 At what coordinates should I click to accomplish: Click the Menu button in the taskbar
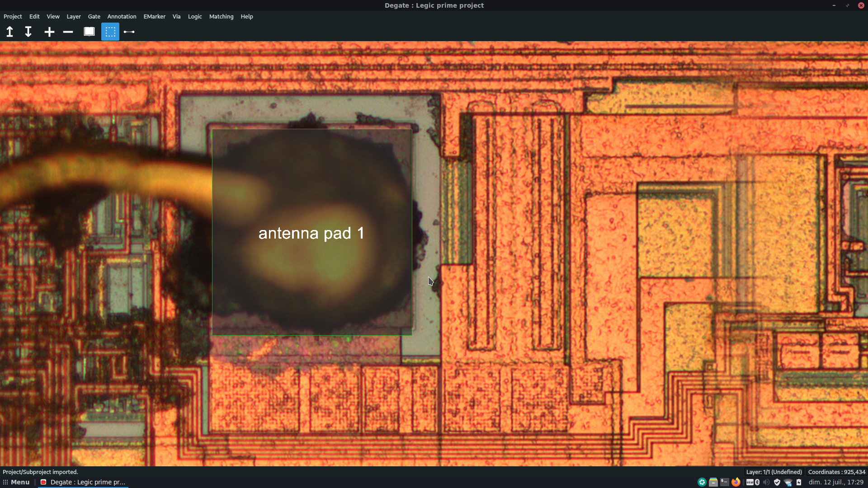tap(19, 482)
